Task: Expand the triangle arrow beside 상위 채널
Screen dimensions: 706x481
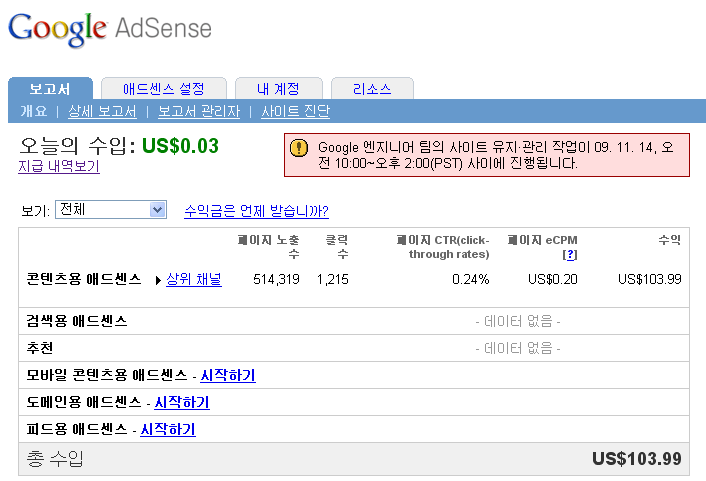Action: 158,280
